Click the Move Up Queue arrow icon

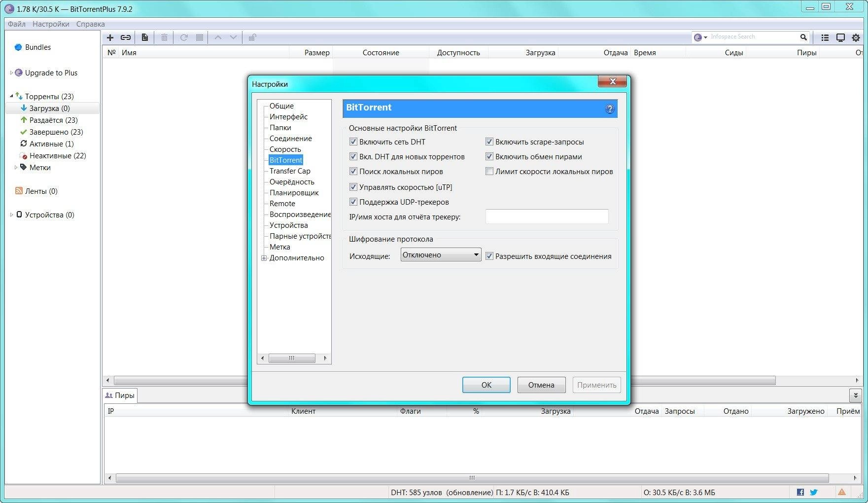click(218, 37)
